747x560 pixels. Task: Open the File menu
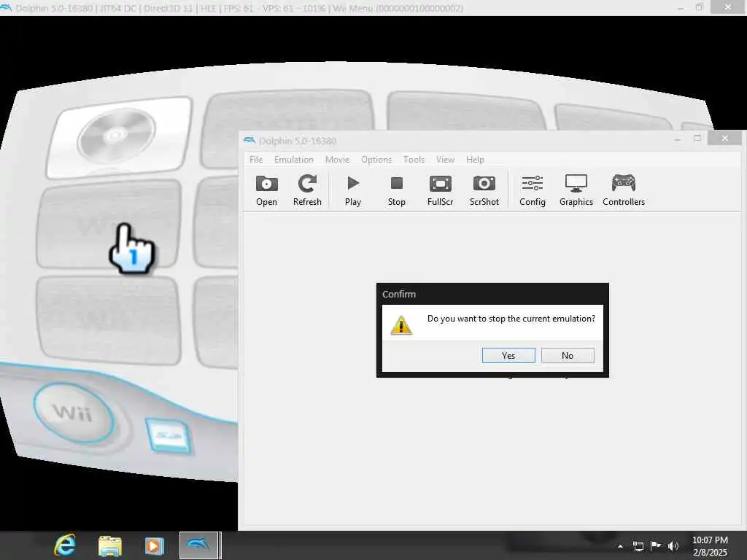point(256,160)
